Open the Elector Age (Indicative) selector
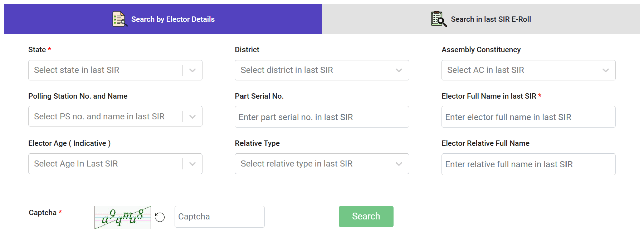The height and width of the screenshot is (233, 644). point(104,164)
